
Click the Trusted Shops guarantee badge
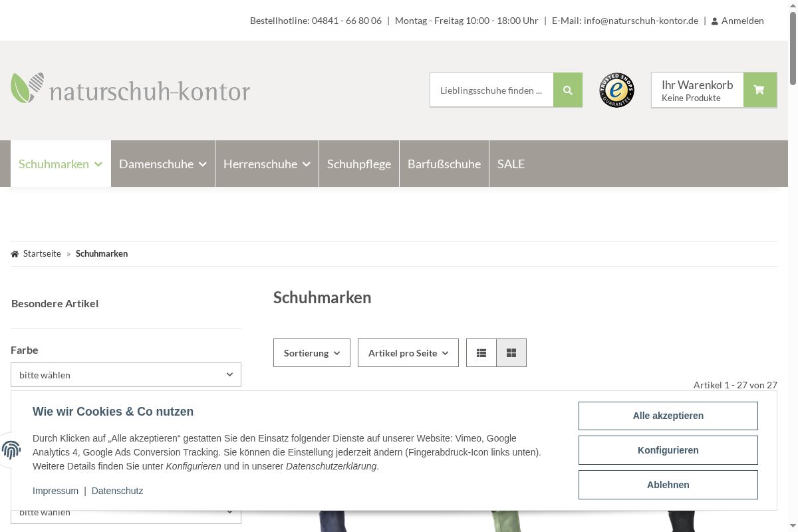coord(616,90)
